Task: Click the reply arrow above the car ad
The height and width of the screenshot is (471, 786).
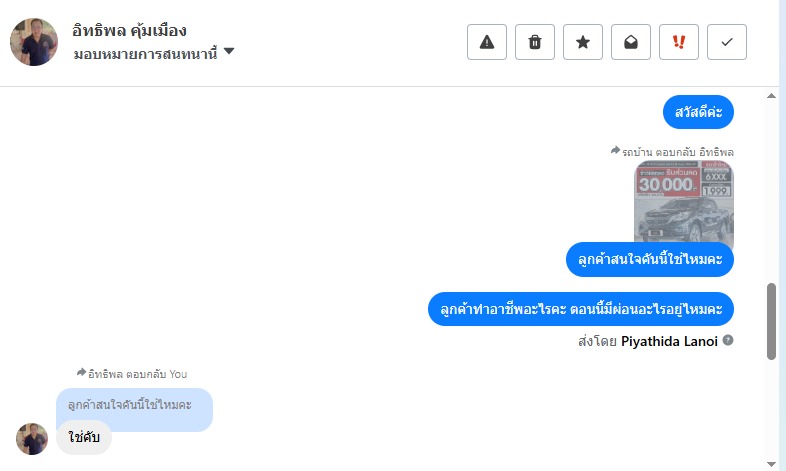Action: point(615,151)
